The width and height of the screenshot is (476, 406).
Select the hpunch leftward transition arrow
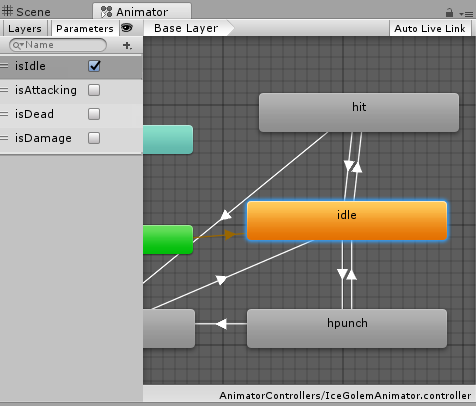221,324
